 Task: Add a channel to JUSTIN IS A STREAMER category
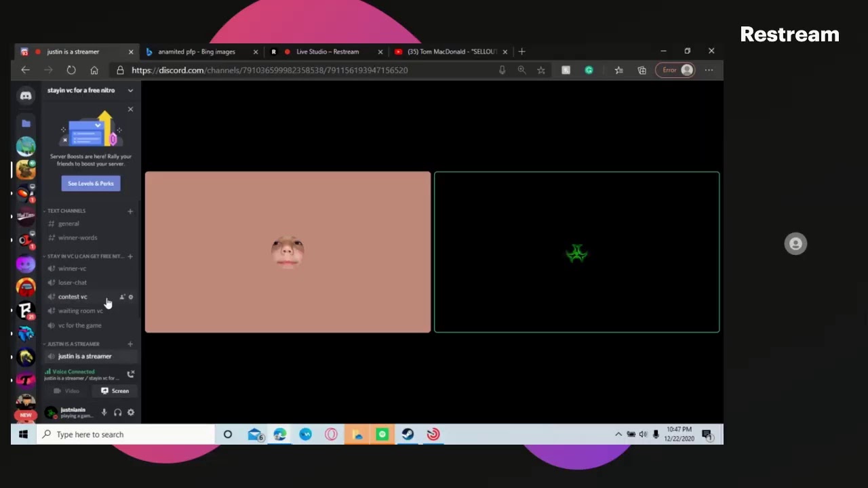[130, 344]
